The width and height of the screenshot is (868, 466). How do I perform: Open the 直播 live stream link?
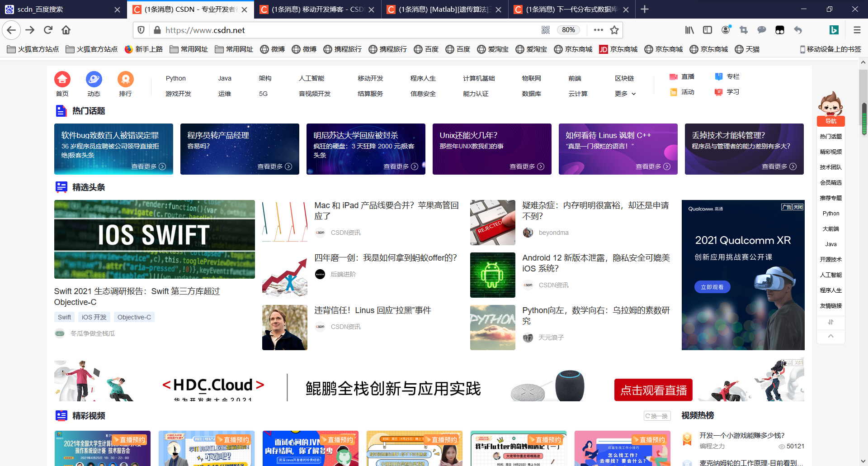click(x=682, y=77)
